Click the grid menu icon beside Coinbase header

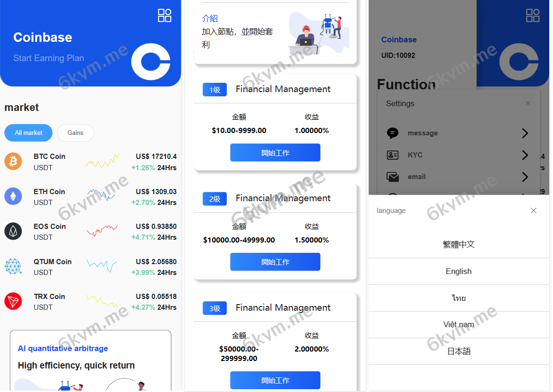click(165, 15)
